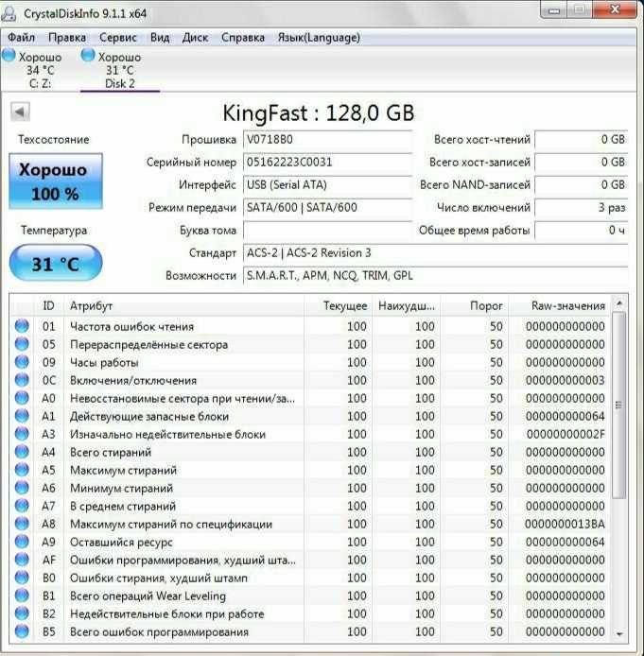Click status orb for attribute A8 row
Image resolution: width=644 pixels, height=656 pixels.
tap(22, 524)
